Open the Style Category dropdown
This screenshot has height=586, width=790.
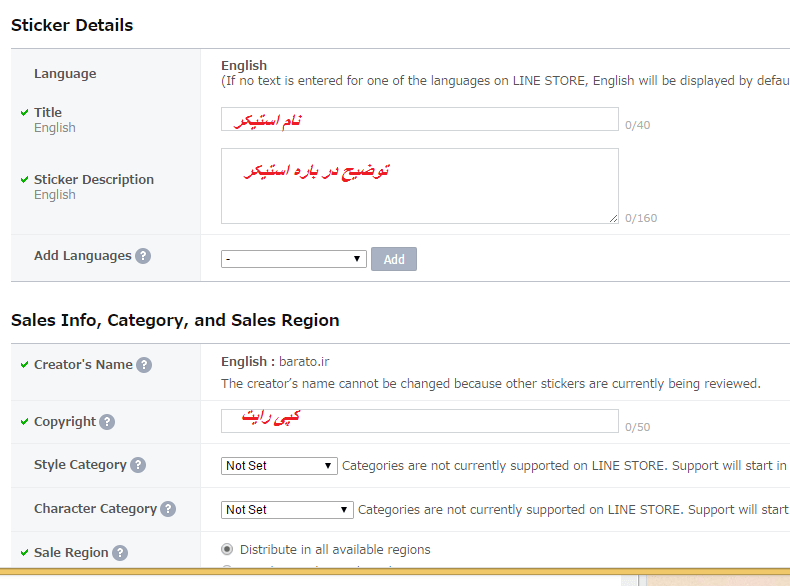279,466
